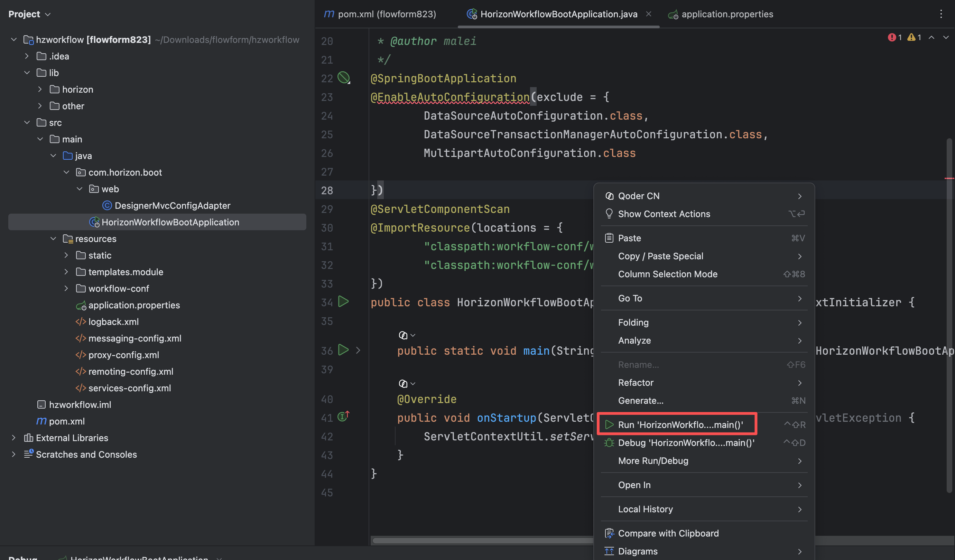
Task: Click the hzworkflow.iml file icon
Action: (41, 404)
